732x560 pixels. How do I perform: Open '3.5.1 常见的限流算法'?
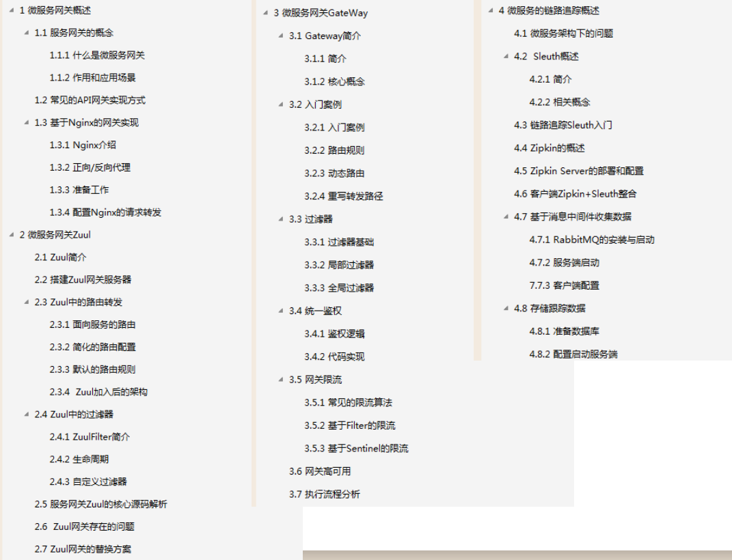click(349, 402)
